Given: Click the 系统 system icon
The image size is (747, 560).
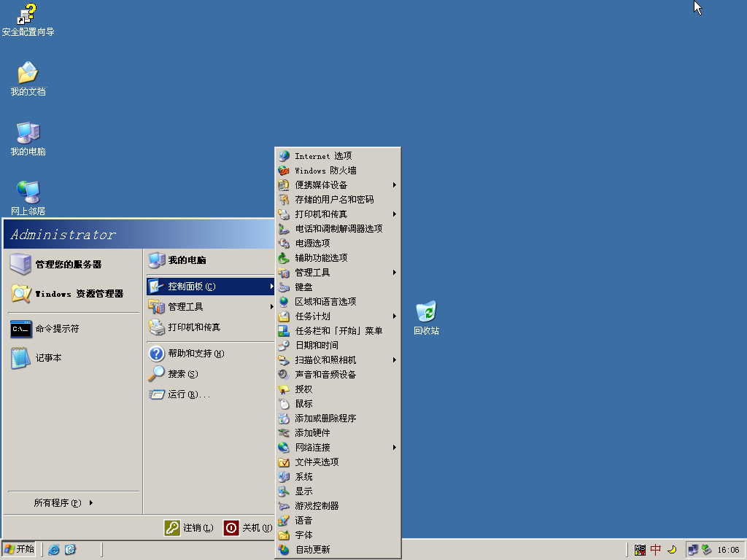Looking at the screenshot, I should coord(284,477).
